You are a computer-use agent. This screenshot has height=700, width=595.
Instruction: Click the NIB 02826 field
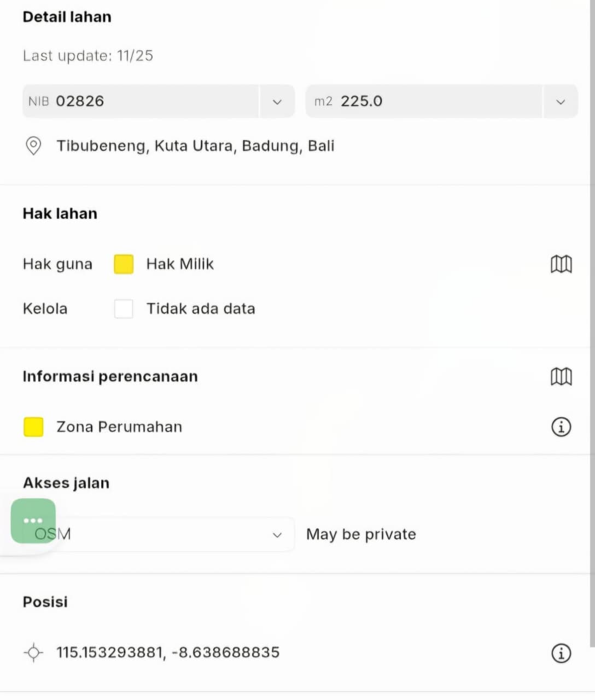[x=140, y=101]
